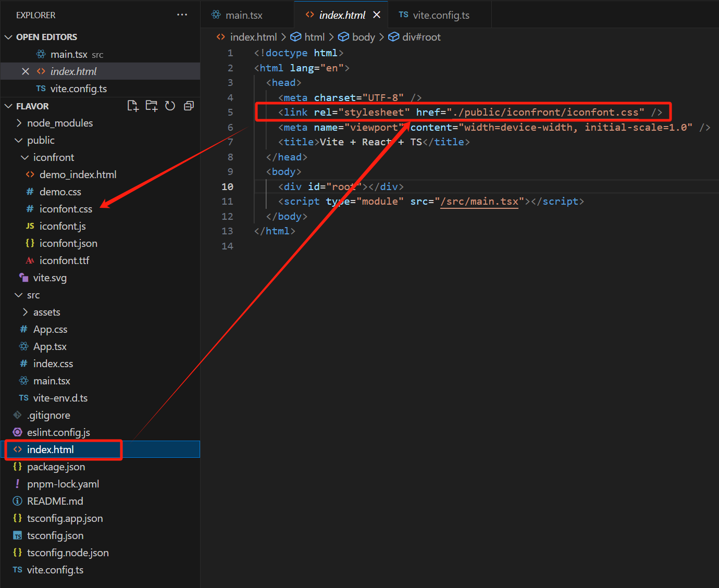The height and width of the screenshot is (588, 719).
Task: Follow the /src/main.tsx script link
Action: 479,202
